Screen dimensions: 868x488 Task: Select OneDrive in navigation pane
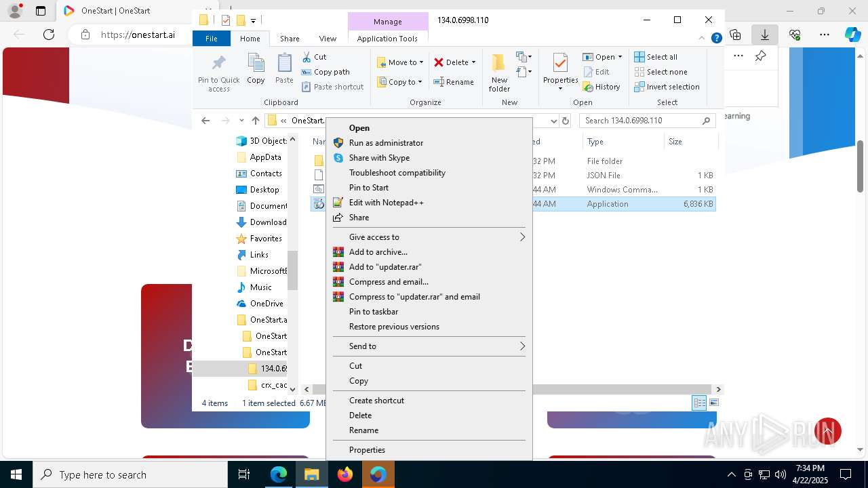(x=259, y=304)
